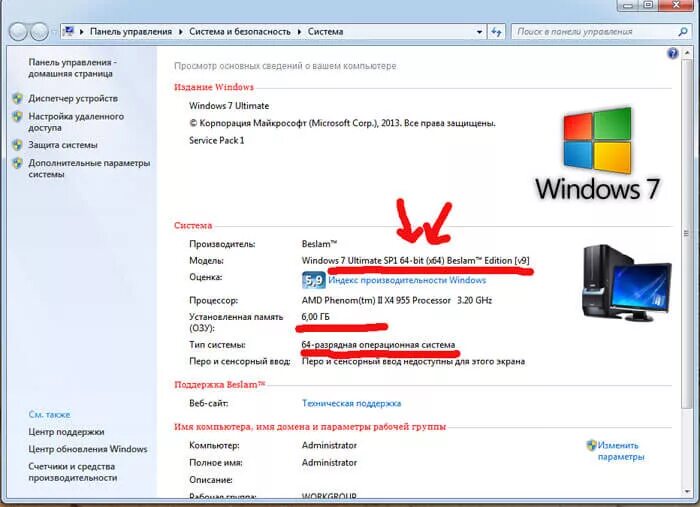Click shield icon beside Дополнительные параметры системы
This screenshot has width=700, height=507.
click(x=17, y=163)
